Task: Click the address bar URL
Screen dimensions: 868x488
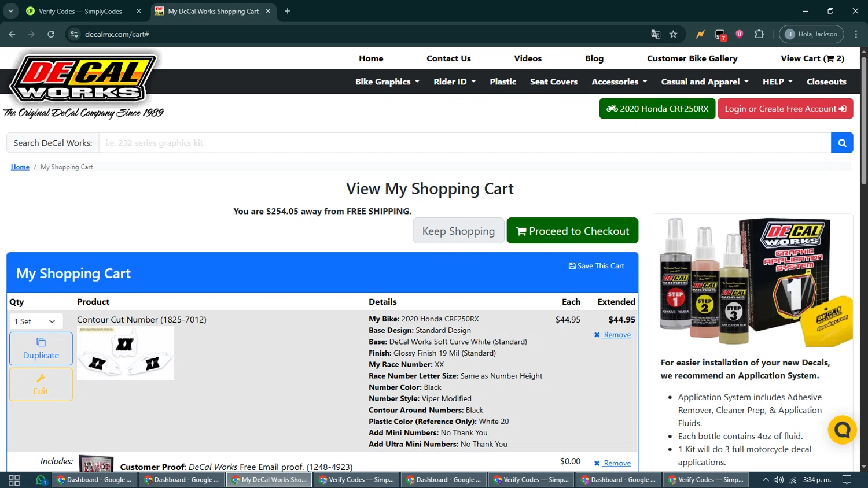Action: (x=117, y=34)
